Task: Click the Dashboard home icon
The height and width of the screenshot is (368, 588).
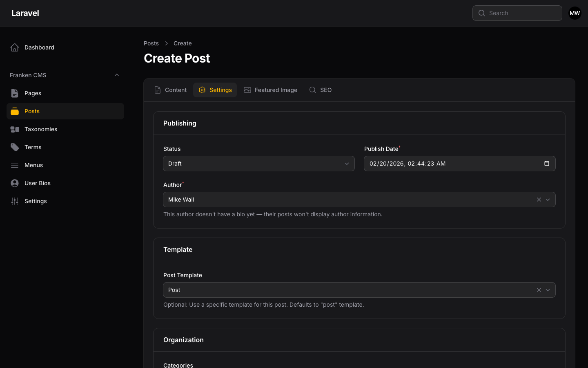Action: point(15,47)
